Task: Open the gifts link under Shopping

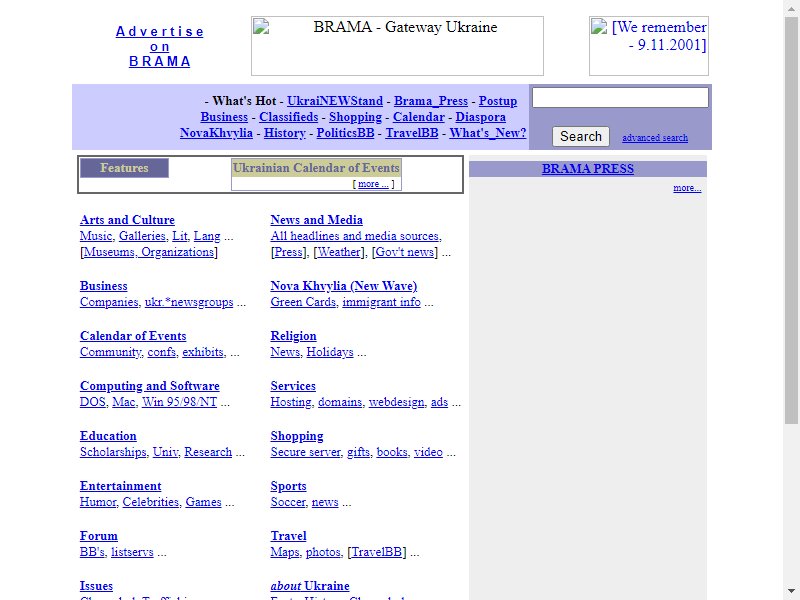Action: tap(359, 452)
